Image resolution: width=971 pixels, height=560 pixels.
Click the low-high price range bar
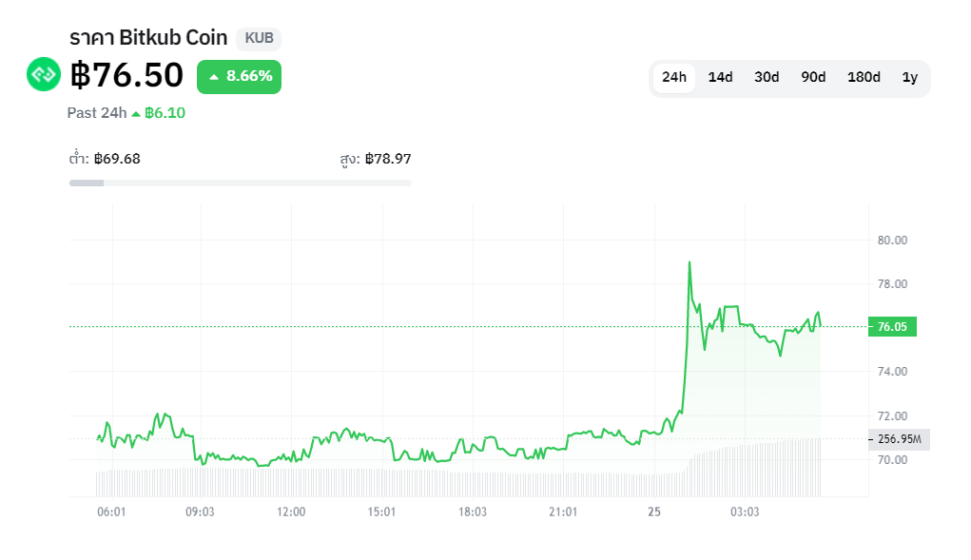241,183
